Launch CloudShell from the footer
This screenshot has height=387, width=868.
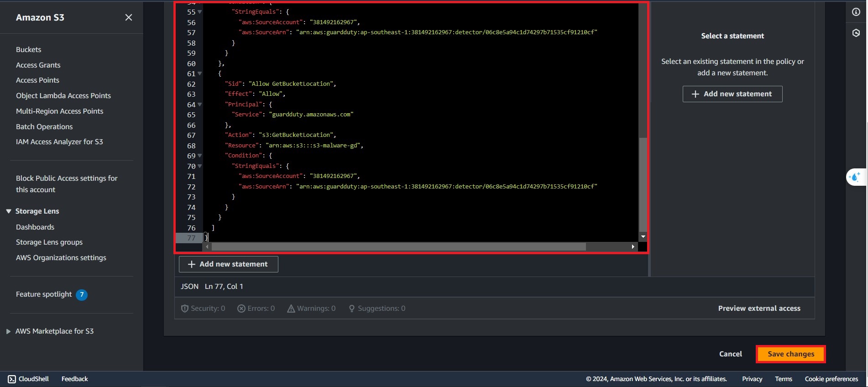coord(28,379)
